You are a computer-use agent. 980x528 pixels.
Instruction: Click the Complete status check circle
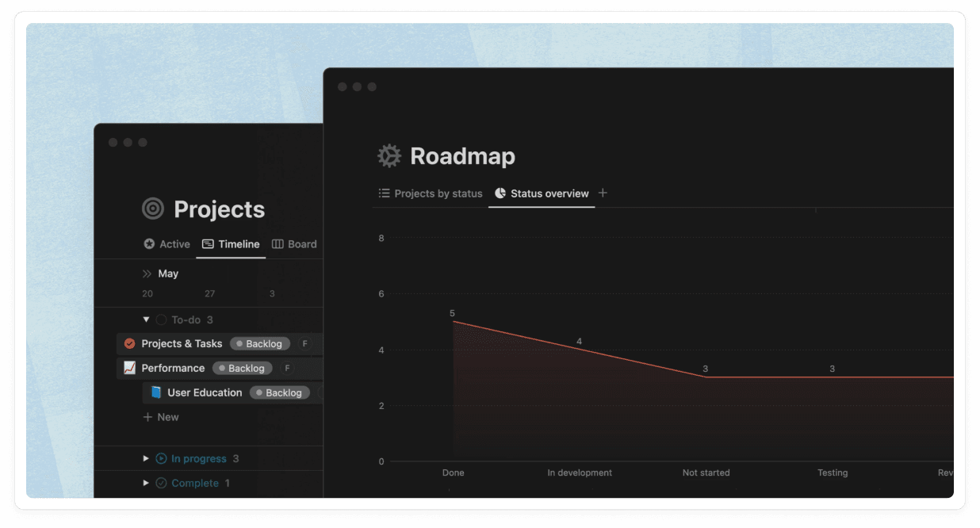(x=162, y=483)
